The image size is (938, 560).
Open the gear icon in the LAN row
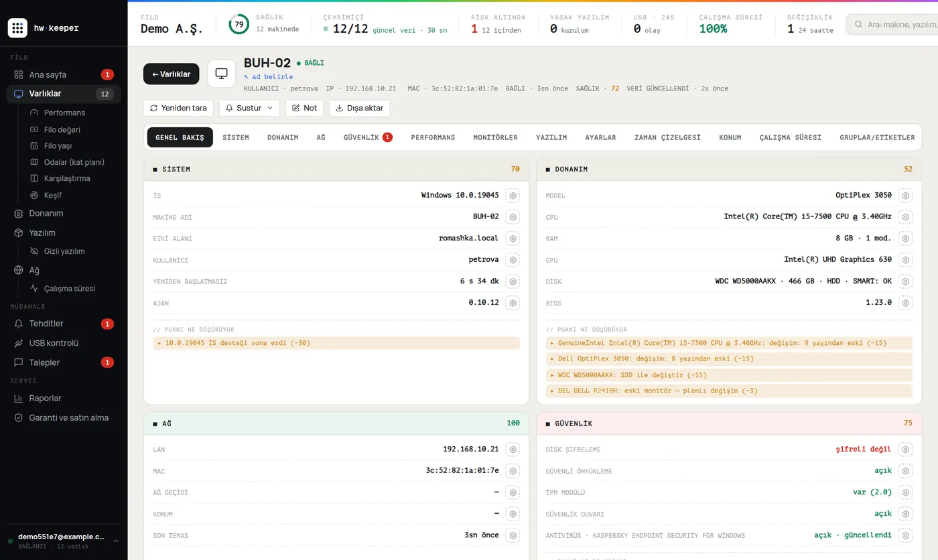(x=513, y=449)
